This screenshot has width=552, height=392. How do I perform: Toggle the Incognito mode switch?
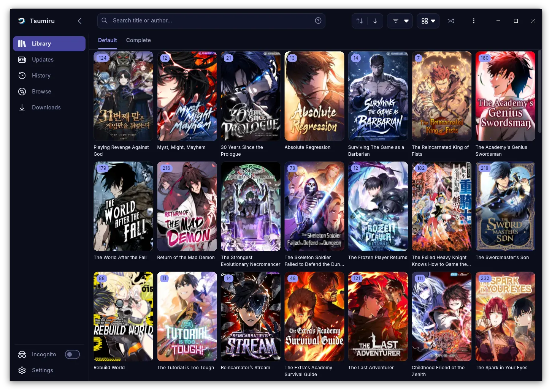coord(72,354)
